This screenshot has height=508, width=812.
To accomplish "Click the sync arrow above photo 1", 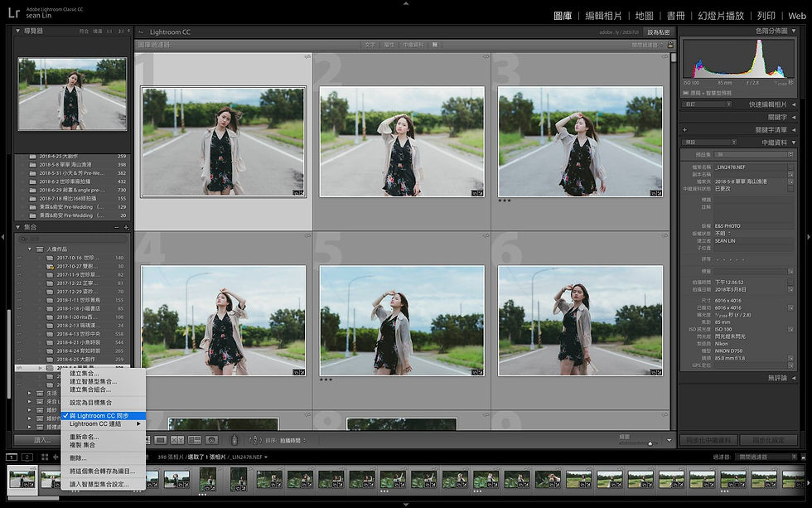I will pos(307,56).
